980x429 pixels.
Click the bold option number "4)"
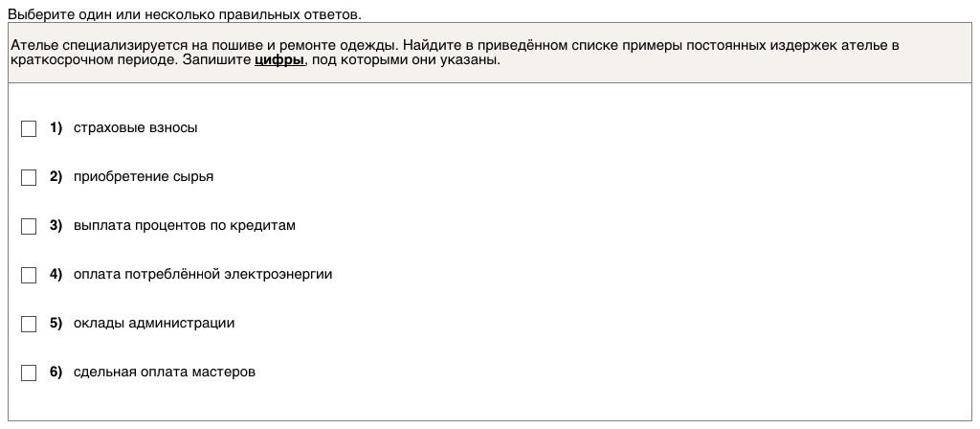point(56,274)
